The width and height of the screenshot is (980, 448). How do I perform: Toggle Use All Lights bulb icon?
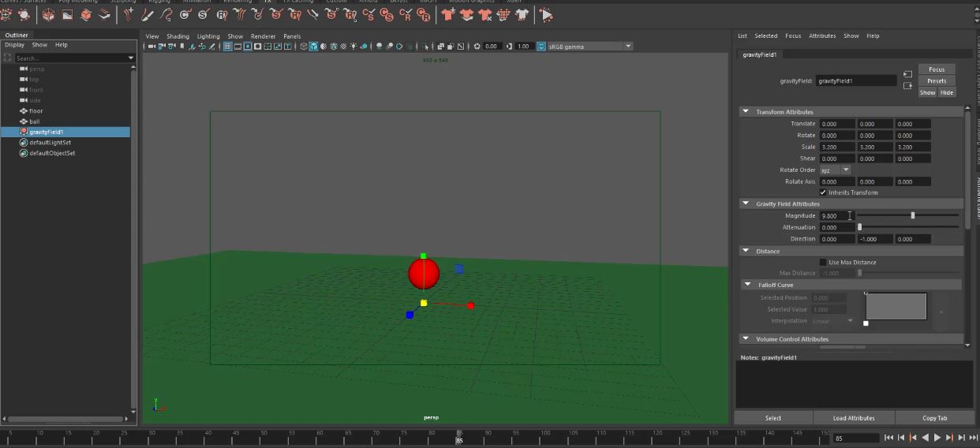point(353,47)
